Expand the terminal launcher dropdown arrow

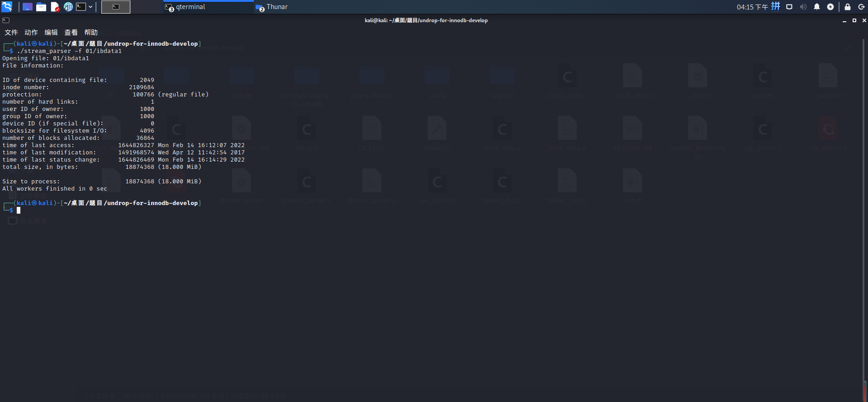click(91, 7)
